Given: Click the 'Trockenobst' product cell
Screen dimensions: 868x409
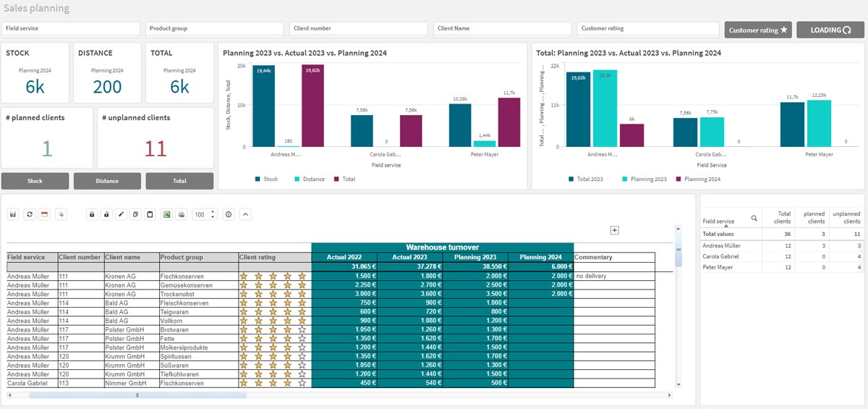Looking at the screenshot, I should click(x=199, y=294).
